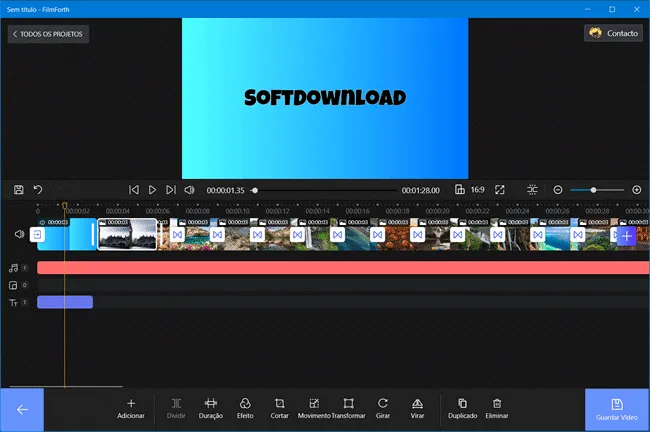Open the Efeito effects tool

point(245,408)
